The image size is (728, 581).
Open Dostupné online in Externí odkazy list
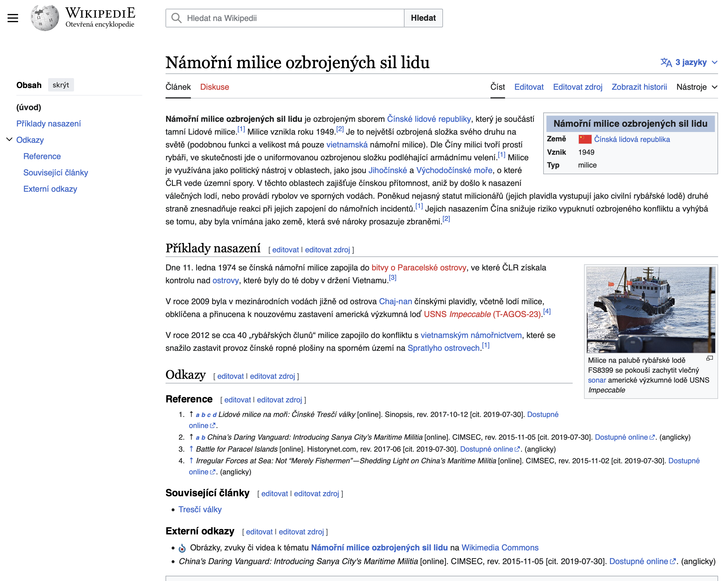click(642, 561)
